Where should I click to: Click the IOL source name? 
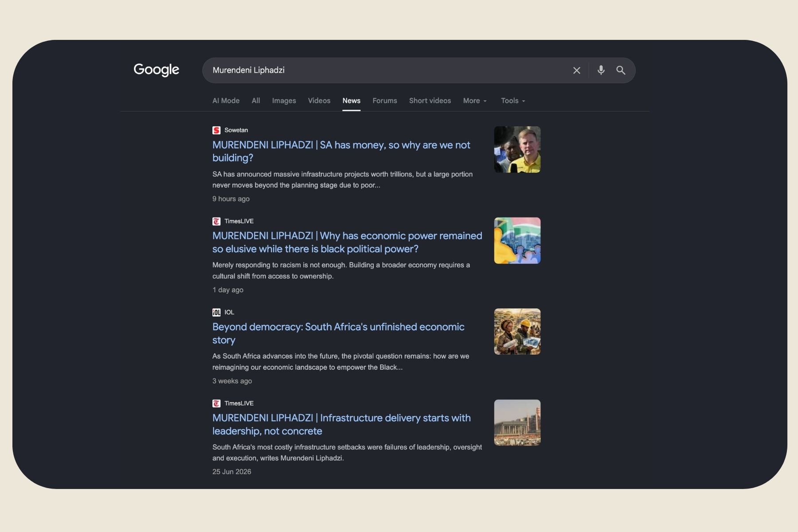[x=229, y=312]
